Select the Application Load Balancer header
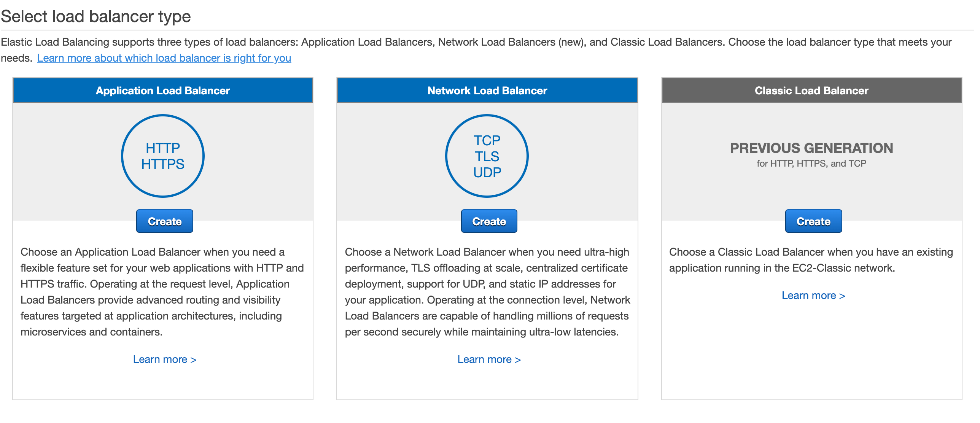The image size is (980, 423). [x=163, y=91]
